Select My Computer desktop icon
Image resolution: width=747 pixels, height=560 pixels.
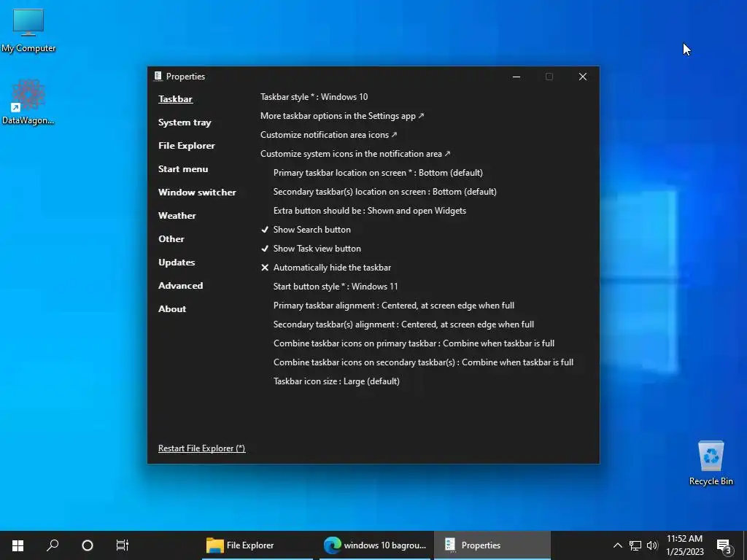point(28,31)
